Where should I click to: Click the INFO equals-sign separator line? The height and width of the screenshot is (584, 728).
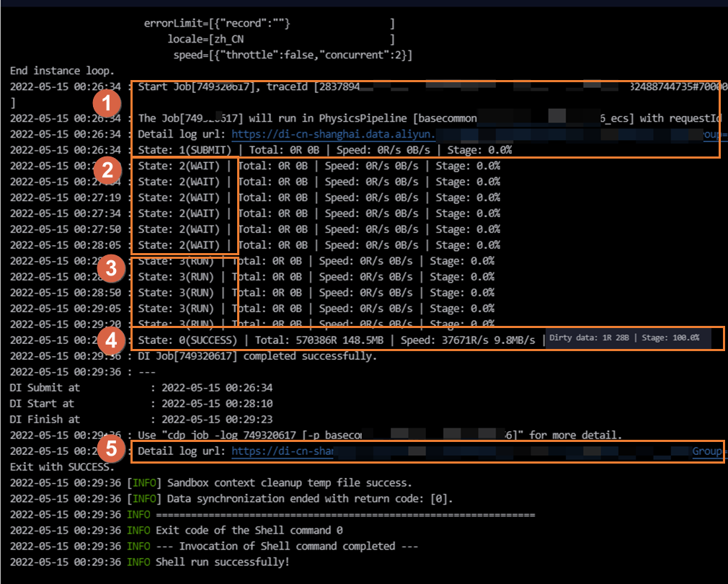pos(272,514)
